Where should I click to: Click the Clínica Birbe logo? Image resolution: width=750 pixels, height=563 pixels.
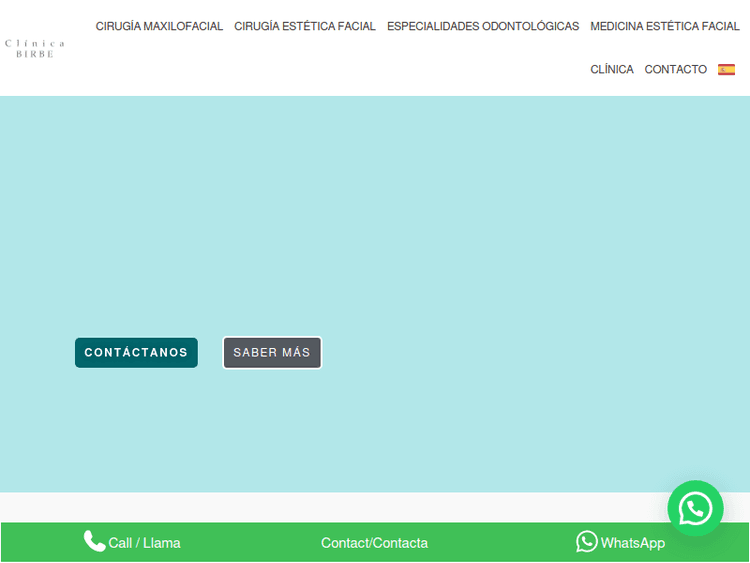click(x=35, y=48)
